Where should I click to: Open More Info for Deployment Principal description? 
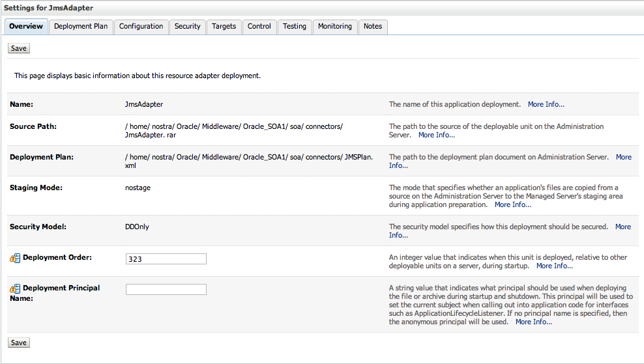coord(533,322)
